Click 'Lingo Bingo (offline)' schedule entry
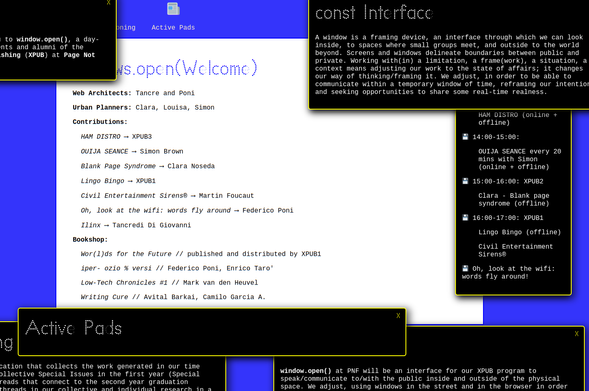This screenshot has width=589, height=391. [x=520, y=232]
